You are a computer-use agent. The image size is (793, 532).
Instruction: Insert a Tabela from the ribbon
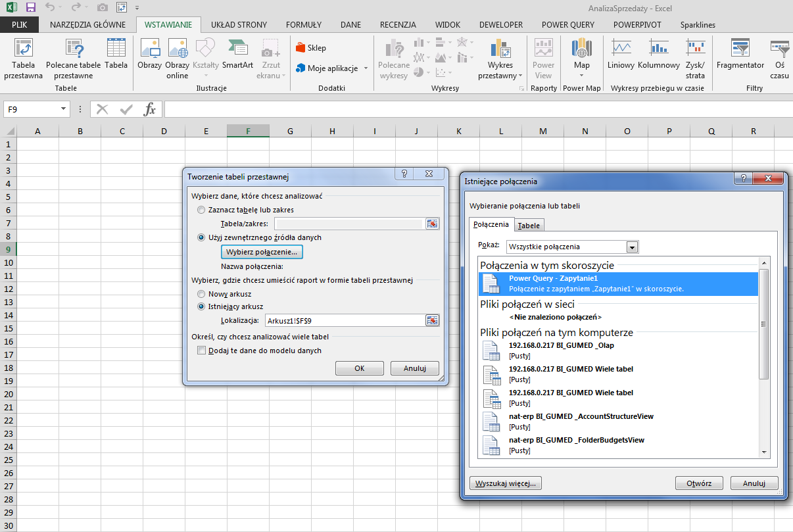pyautogui.click(x=116, y=54)
